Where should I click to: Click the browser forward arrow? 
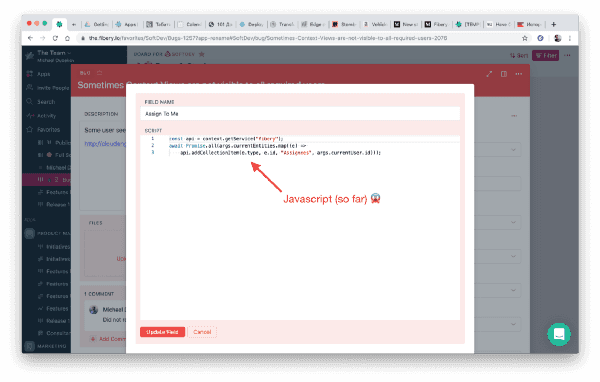pyautogui.click(x=42, y=38)
